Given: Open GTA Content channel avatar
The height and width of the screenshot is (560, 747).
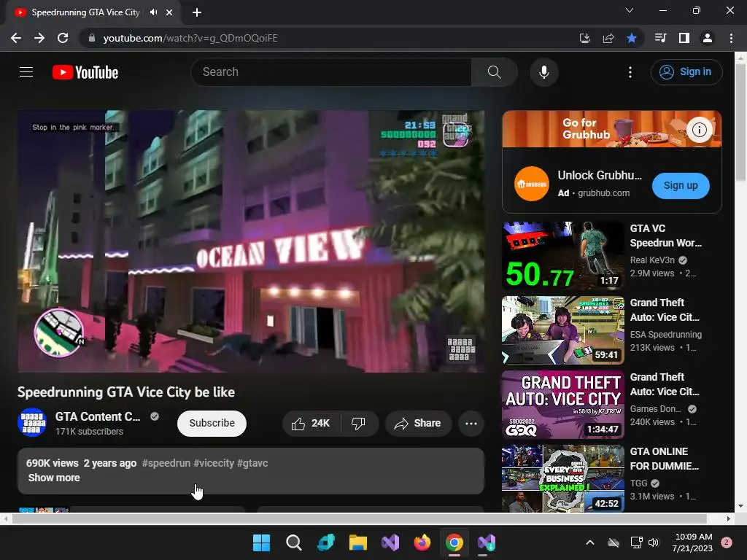Looking at the screenshot, I should point(32,422).
